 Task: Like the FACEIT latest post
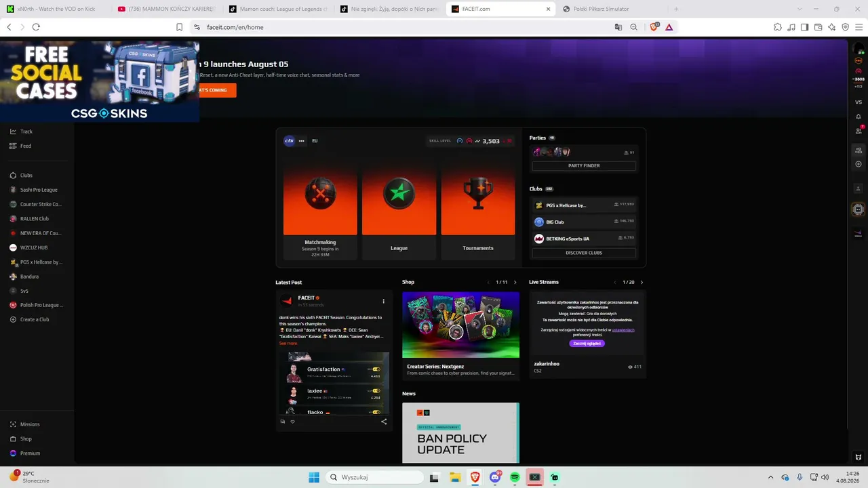point(293,422)
